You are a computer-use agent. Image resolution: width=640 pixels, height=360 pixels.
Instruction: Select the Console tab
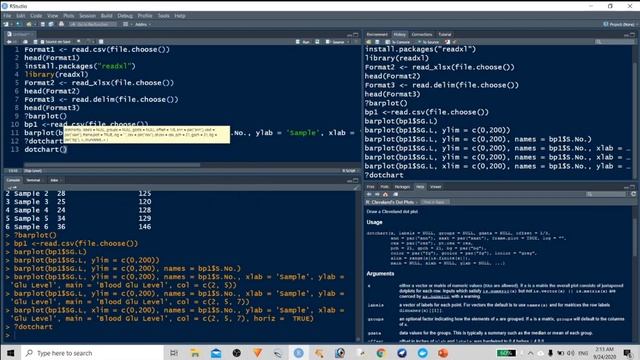click(x=13, y=180)
